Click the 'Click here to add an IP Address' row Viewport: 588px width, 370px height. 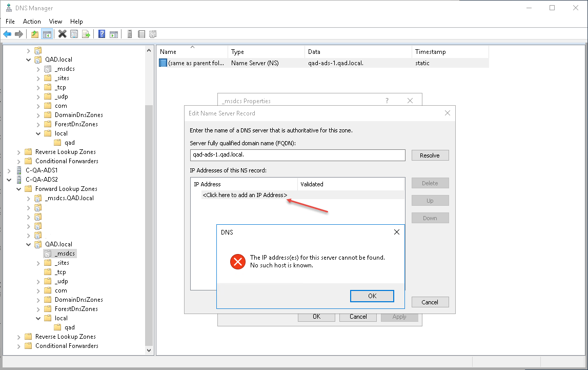[x=245, y=195]
